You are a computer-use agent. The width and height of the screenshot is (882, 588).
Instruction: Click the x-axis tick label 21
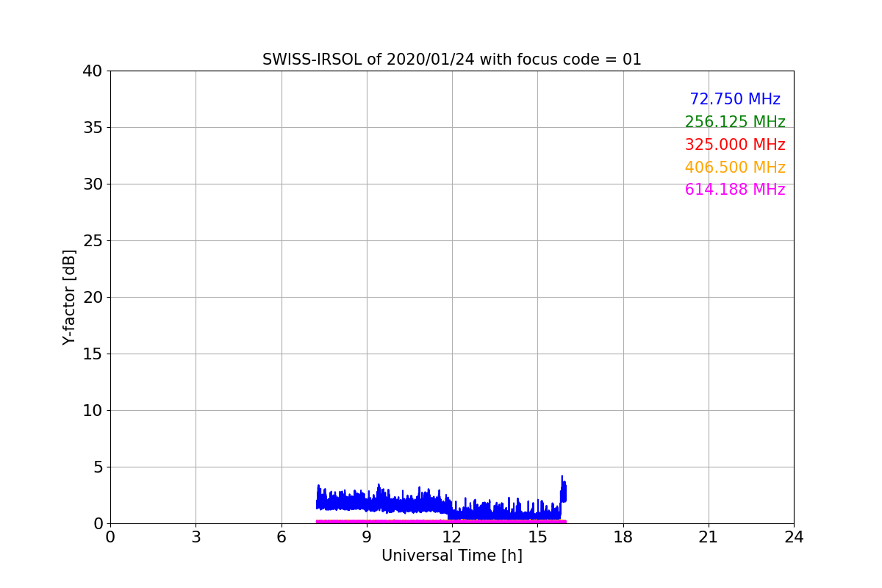coord(709,537)
